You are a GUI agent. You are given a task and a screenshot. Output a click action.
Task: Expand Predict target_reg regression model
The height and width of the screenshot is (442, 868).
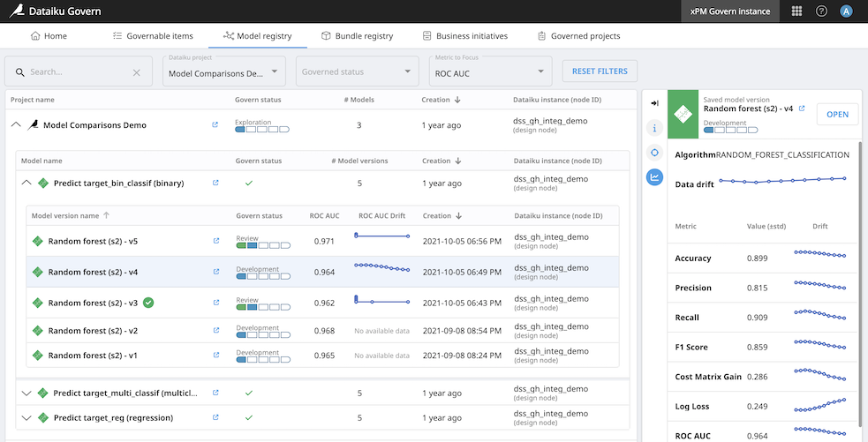pyautogui.click(x=26, y=417)
